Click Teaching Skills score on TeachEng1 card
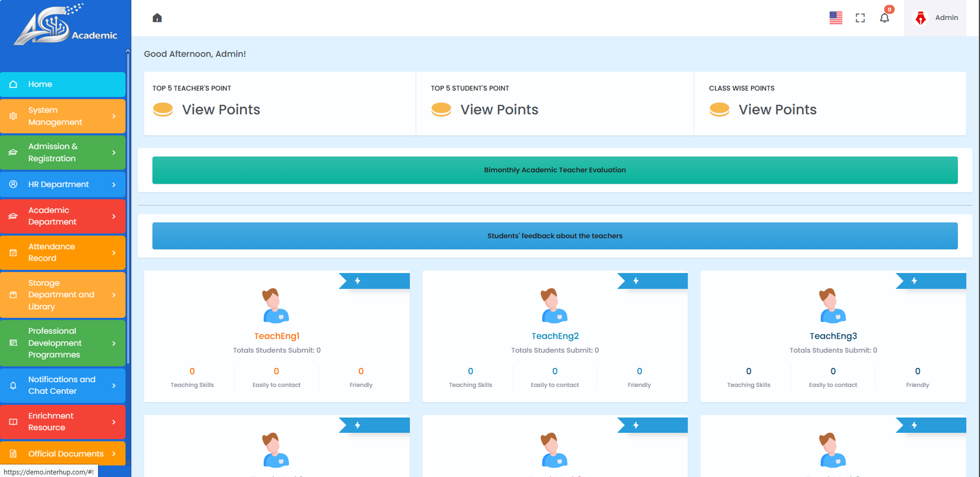Image resolution: width=980 pixels, height=477 pixels. point(192,371)
